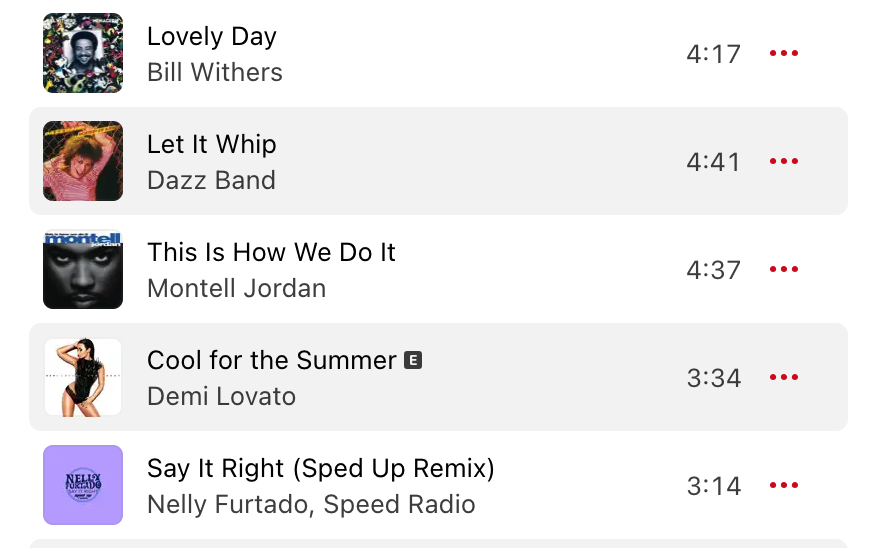Click the explicit badge on Cool for the Summer
The width and height of the screenshot is (880, 548).
coord(413,360)
